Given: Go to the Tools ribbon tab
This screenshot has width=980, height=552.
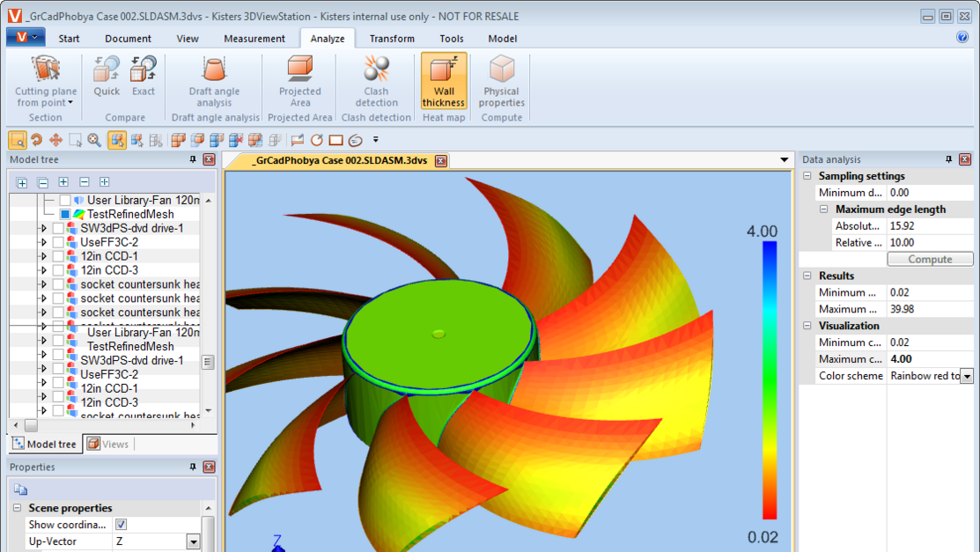Looking at the screenshot, I should pyautogui.click(x=451, y=39).
